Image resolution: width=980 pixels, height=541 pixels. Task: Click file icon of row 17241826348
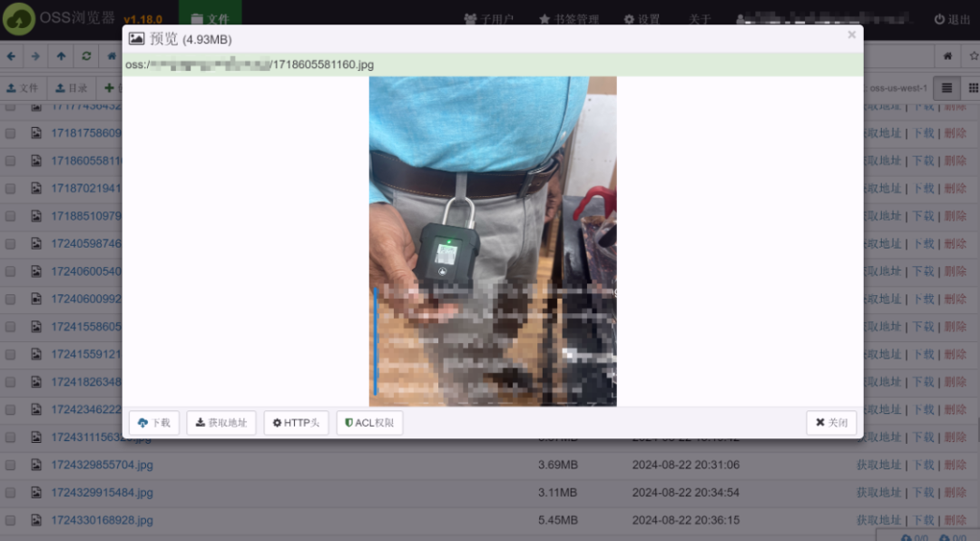point(36,381)
